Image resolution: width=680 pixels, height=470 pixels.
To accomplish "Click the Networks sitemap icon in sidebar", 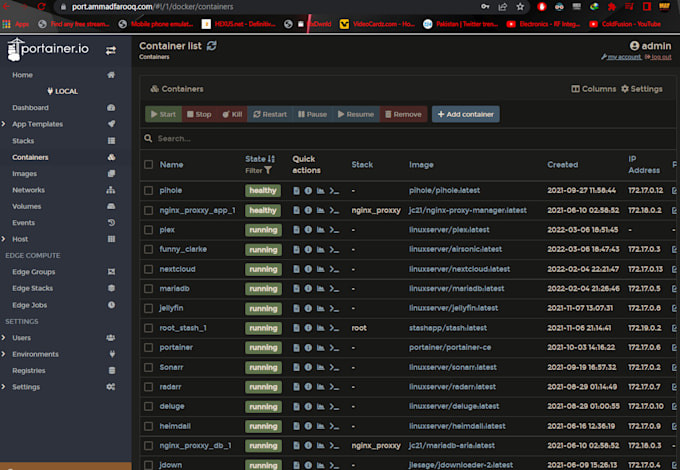I will click(111, 190).
